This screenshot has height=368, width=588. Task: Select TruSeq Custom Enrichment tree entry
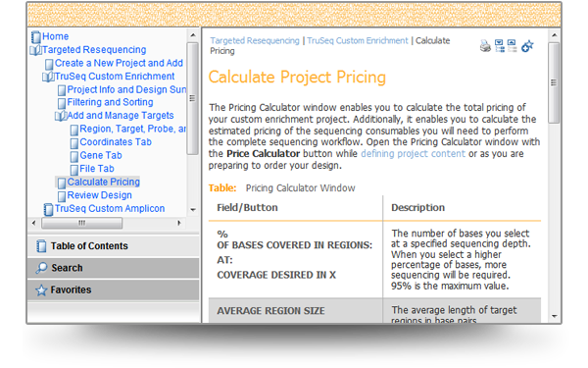[x=115, y=77]
